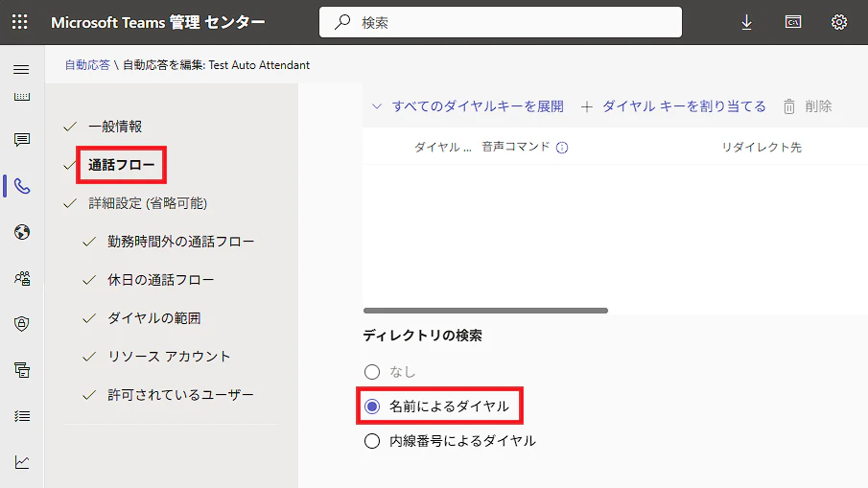Collapse navigation with hamburger icon
Screen dimensions: 868x488
(22, 70)
